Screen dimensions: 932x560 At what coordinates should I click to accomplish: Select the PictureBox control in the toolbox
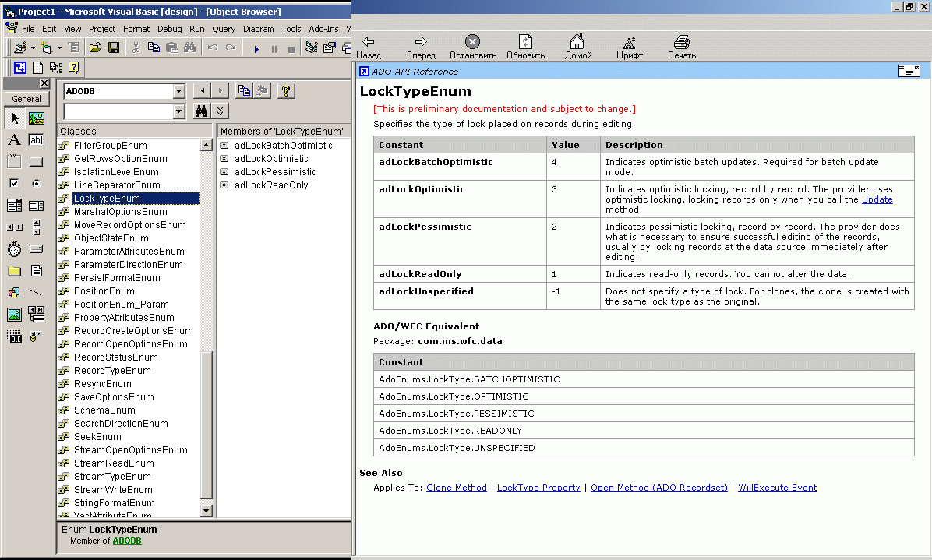[x=37, y=118]
